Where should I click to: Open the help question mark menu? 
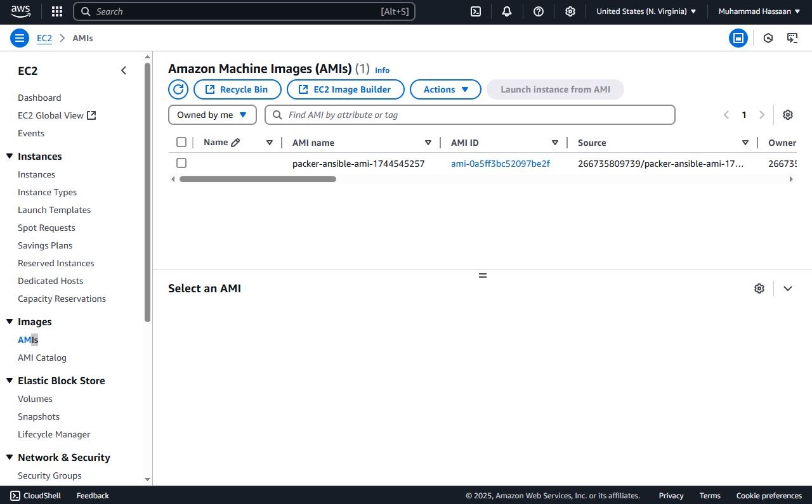[539, 11]
